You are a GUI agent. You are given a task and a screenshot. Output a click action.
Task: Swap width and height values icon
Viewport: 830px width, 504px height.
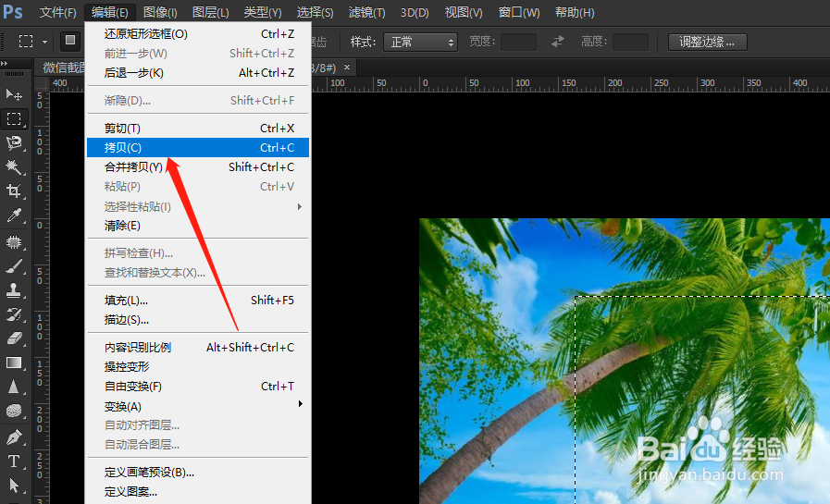click(557, 42)
